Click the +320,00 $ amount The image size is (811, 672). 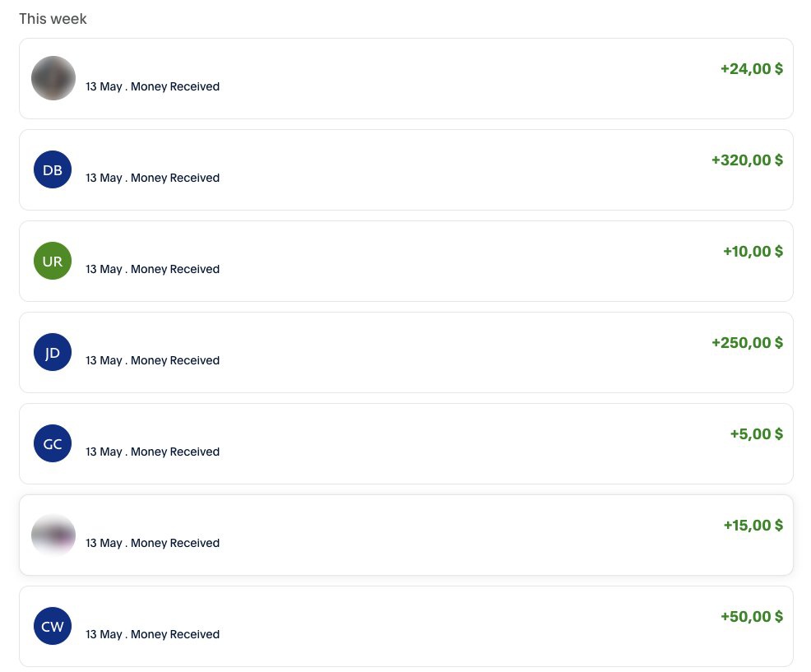click(x=747, y=160)
